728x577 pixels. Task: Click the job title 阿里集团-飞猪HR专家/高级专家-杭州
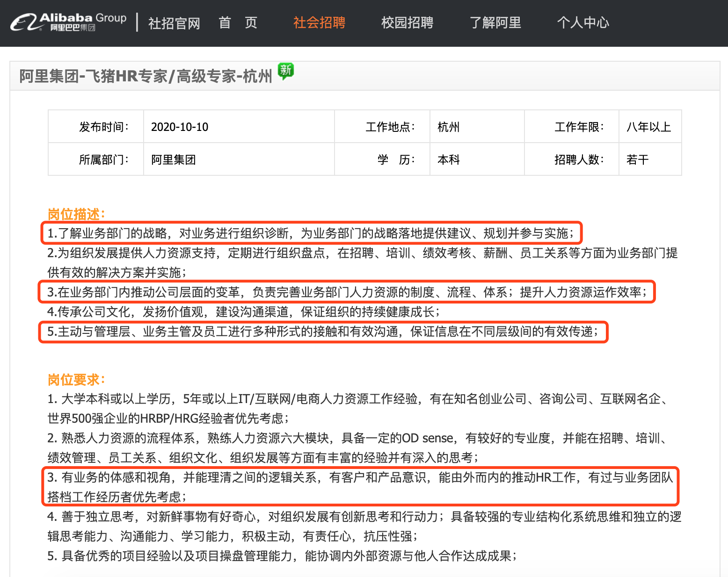pos(146,76)
